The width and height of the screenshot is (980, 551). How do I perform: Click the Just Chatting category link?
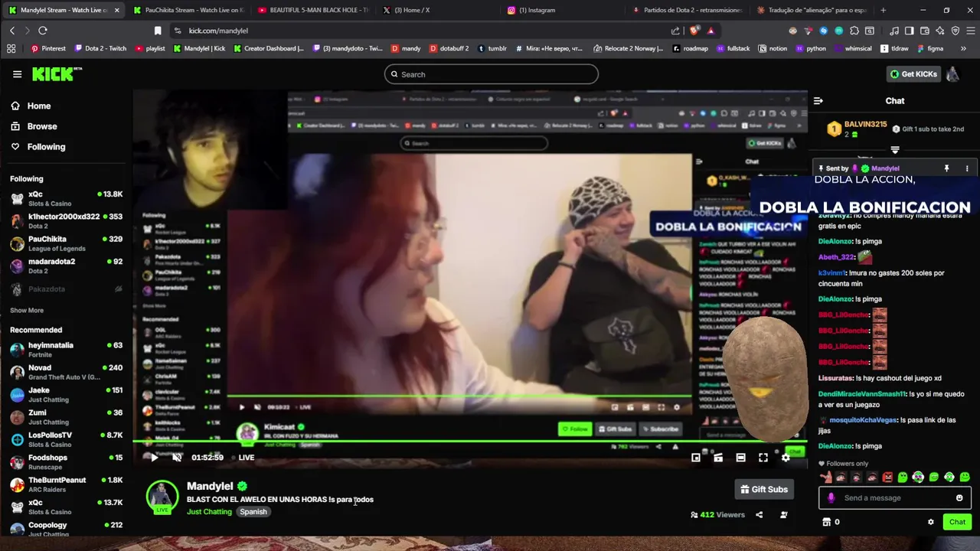tap(209, 512)
